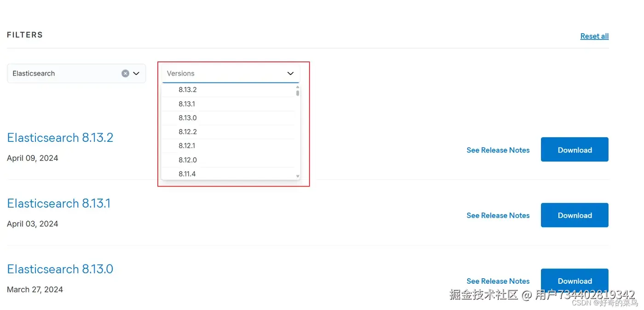This screenshot has height=310, width=644.
Task: Select version 8.13.1 in list
Action: click(229, 104)
